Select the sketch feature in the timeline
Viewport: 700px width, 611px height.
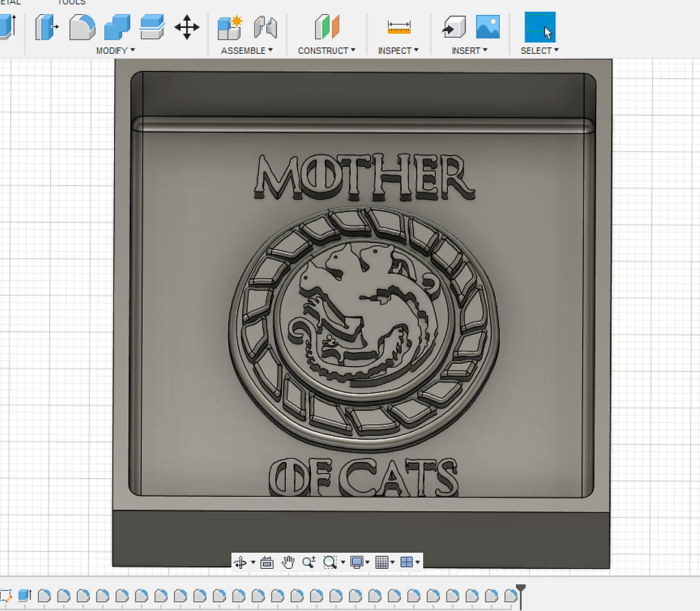(6, 595)
